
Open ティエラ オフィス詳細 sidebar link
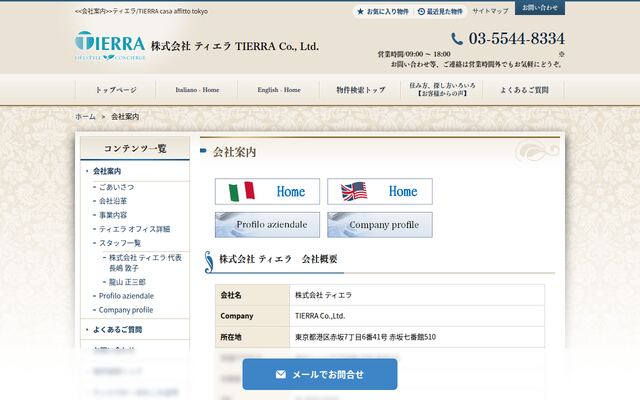(134, 229)
